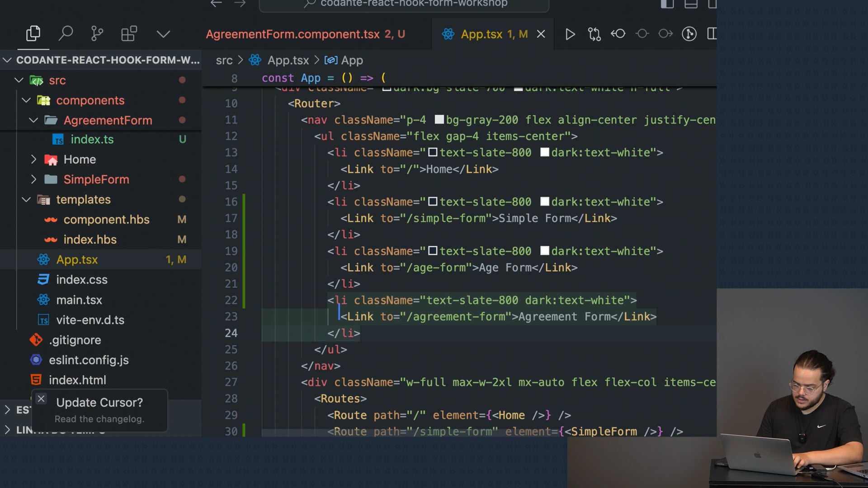Toggle the bottom panel layout icon
Image resolution: width=868 pixels, height=488 pixels.
tap(690, 4)
